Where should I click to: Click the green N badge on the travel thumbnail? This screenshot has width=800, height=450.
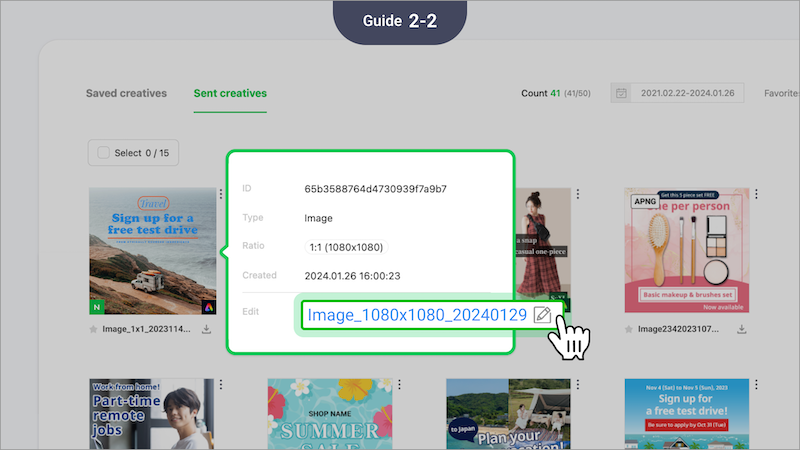point(96,307)
